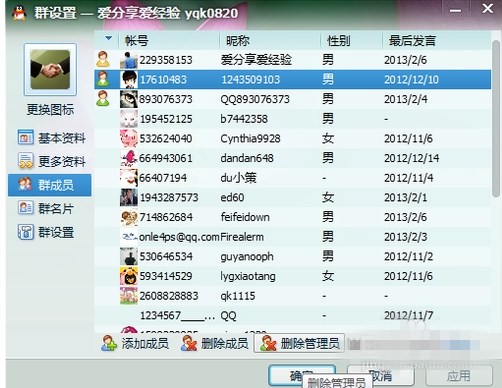Expand the column header dropdown arrow
502x388 pixels.
[108, 38]
